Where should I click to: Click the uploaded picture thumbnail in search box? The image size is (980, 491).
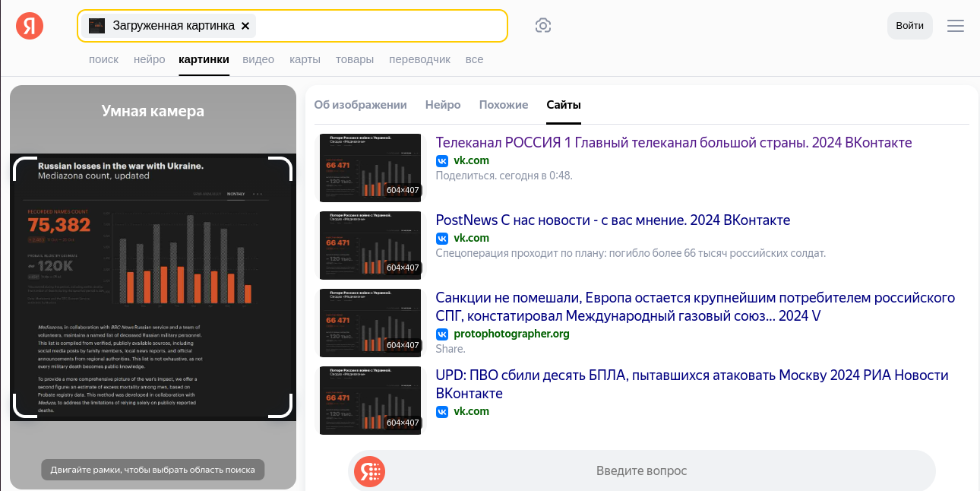point(96,26)
